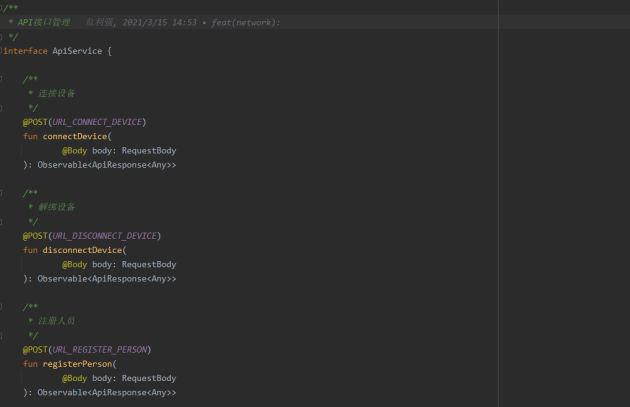Click the @Body annotation in registerPerson
Viewport: 630px width, 407px height.
tap(74, 378)
